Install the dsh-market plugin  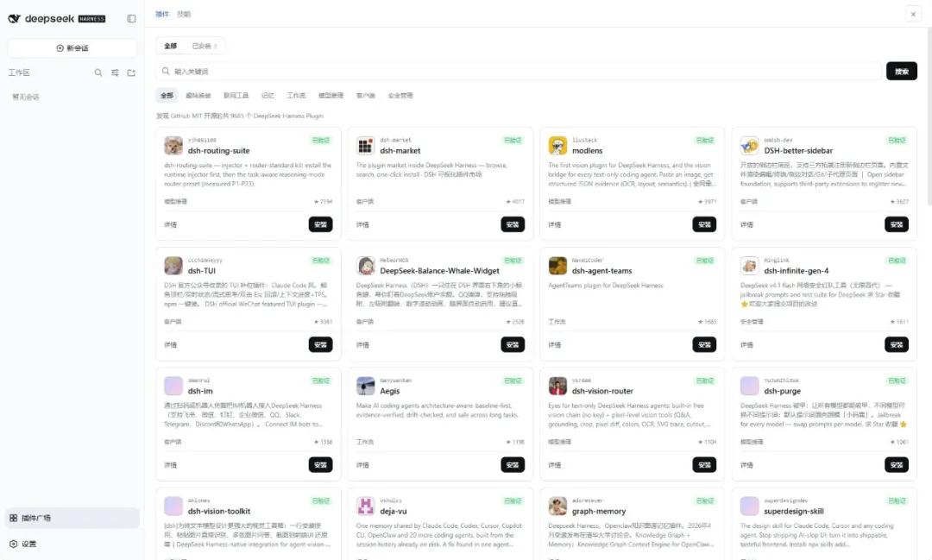513,224
